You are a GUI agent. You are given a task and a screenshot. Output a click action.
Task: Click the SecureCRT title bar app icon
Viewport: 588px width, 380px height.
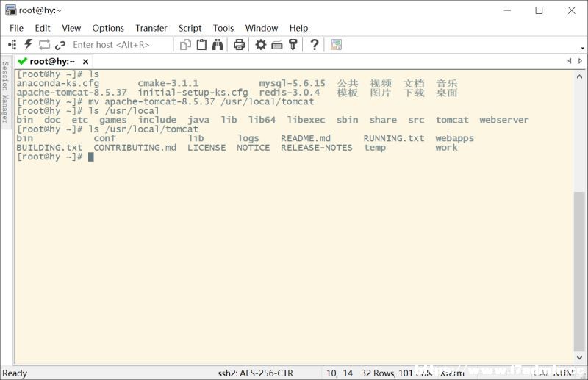click(x=11, y=10)
